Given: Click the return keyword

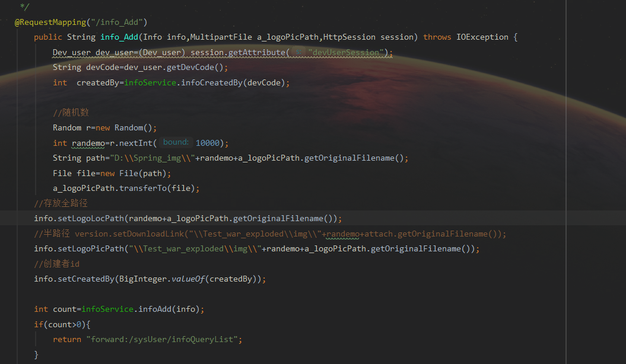Looking at the screenshot, I should (x=66, y=339).
